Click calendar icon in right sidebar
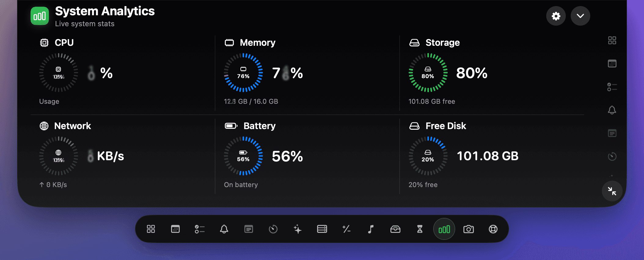Viewport: 644px width, 260px height. pyautogui.click(x=612, y=64)
